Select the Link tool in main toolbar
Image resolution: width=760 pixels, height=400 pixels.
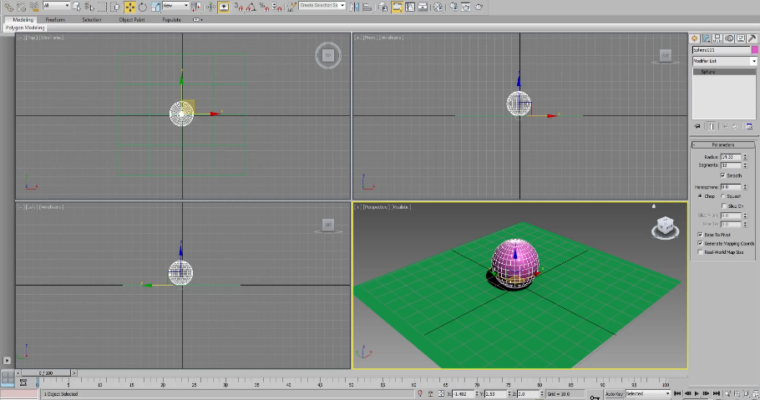(x=9, y=7)
